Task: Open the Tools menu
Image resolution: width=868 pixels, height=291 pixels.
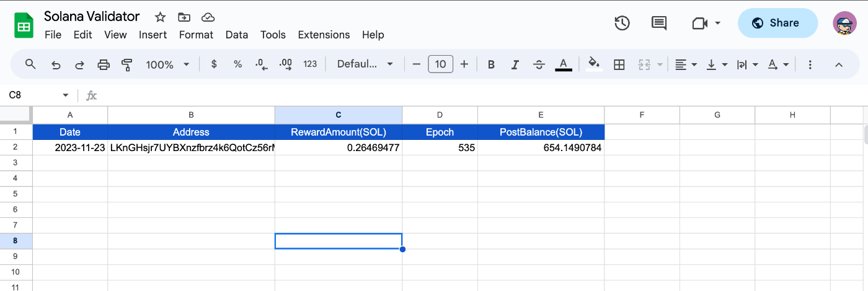Action: click(273, 35)
